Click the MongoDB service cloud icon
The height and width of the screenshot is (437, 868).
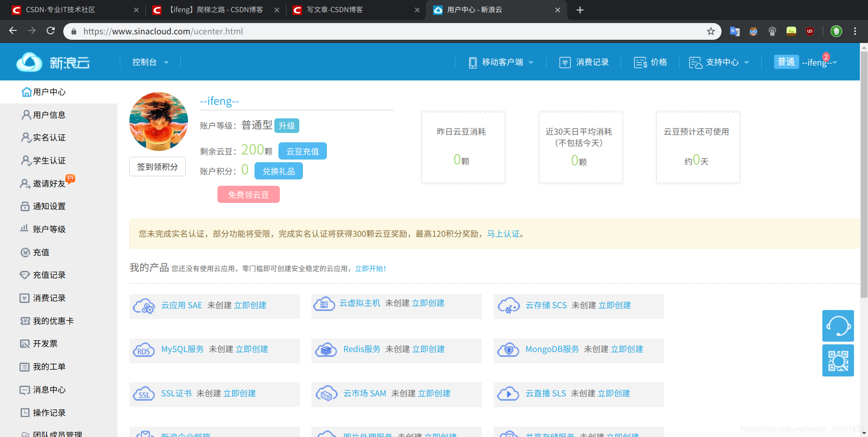pos(509,349)
